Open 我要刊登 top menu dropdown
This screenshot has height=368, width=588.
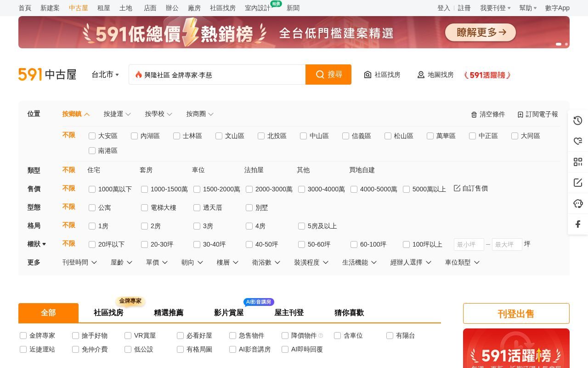click(495, 8)
